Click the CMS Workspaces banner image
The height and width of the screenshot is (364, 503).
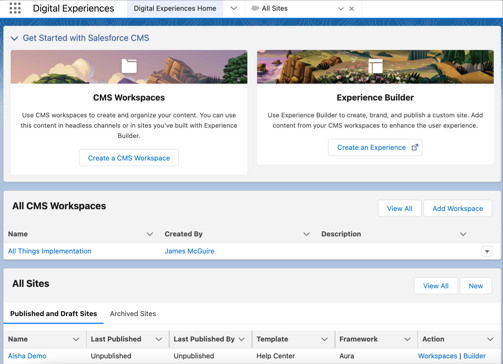tap(129, 67)
